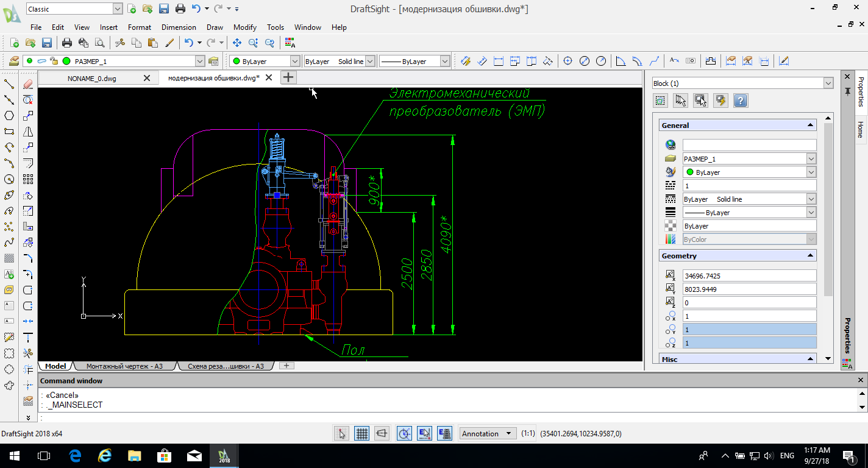The height and width of the screenshot is (468, 868).
Task: Select the Rectangle draw tool
Action: click(x=9, y=132)
